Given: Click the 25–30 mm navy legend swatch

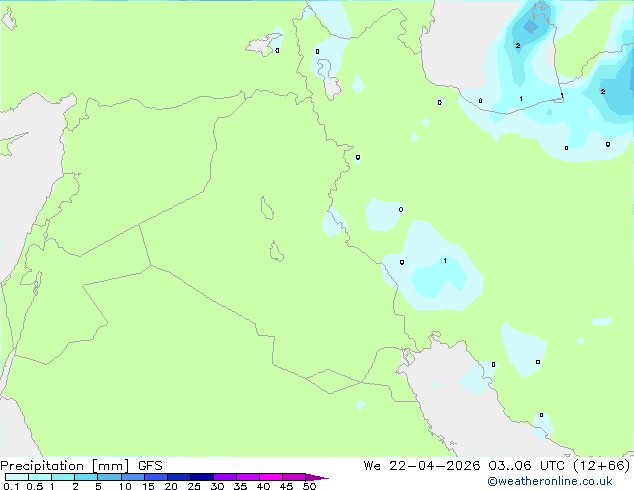Looking at the screenshot, I should tap(202, 477).
